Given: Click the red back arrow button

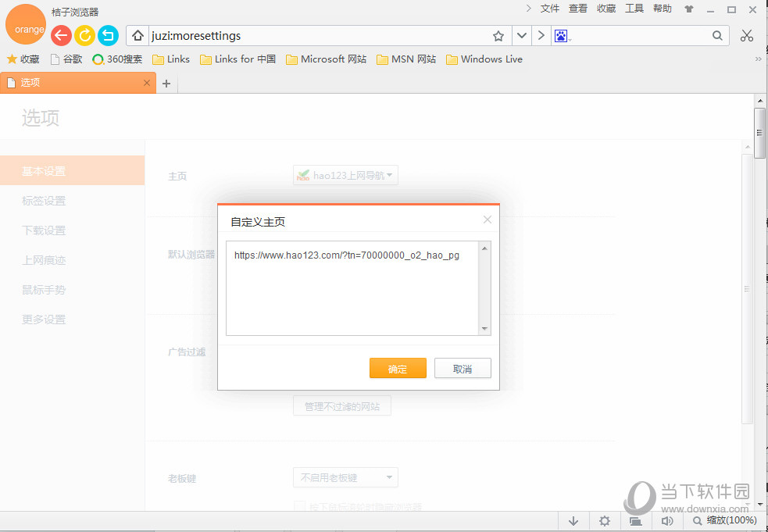Looking at the screenshot, I should 61,35.
